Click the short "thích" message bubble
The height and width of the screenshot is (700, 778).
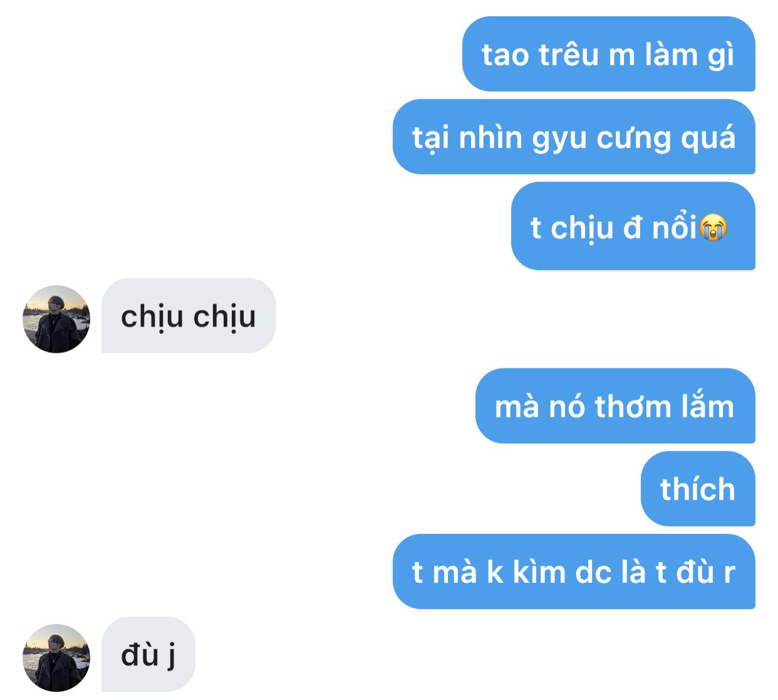[698, 488]
